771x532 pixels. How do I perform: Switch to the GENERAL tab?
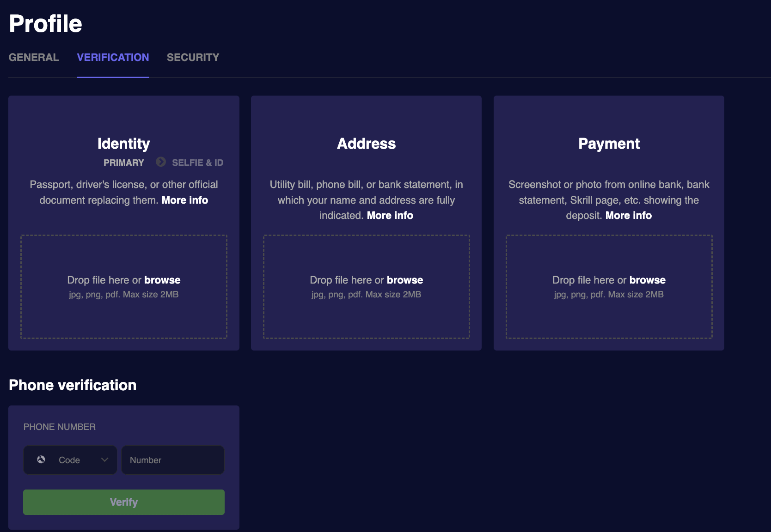33,57
